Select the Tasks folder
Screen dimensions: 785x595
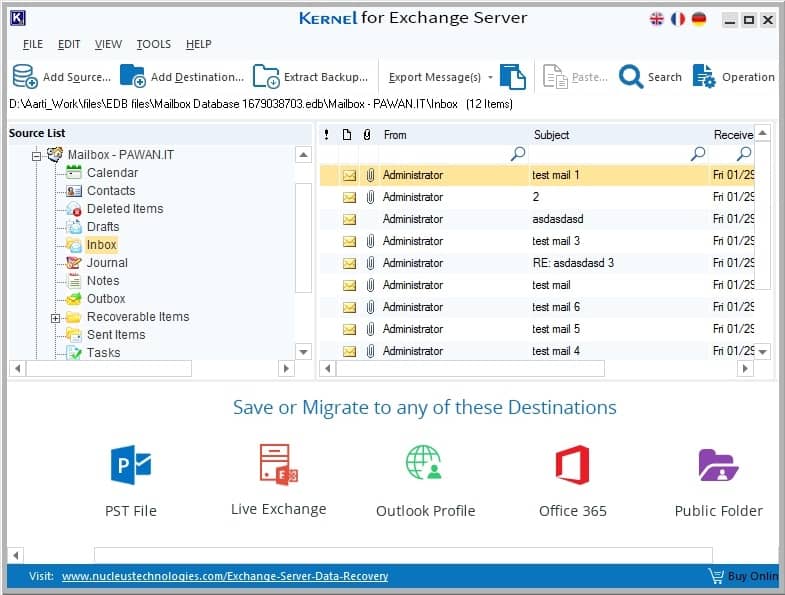coord(104,353)
